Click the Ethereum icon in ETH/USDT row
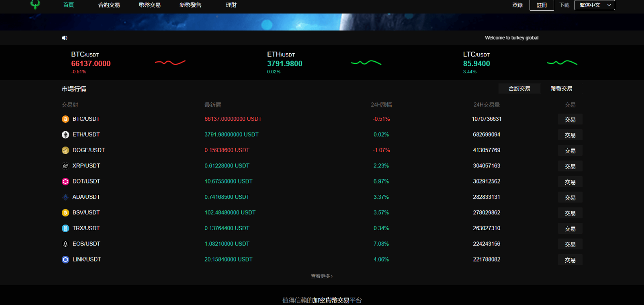Viewport: 644px width, 305px height. tap(65, 135)
